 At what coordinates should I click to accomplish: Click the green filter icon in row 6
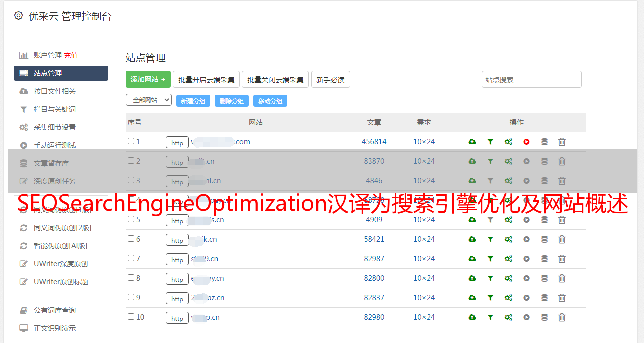pos(490,239)
